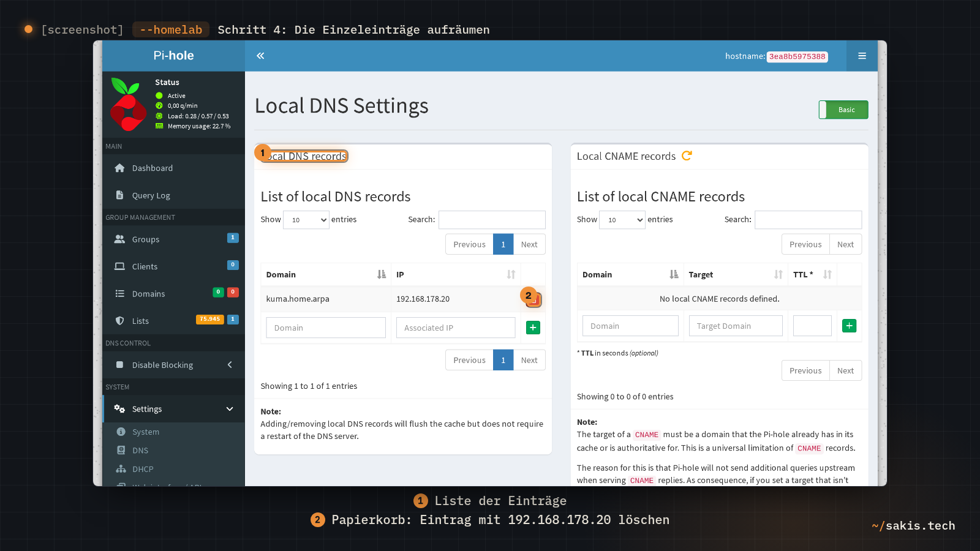Open Query Log in the sidebar
980x551 pixels.
coord(174,195)
